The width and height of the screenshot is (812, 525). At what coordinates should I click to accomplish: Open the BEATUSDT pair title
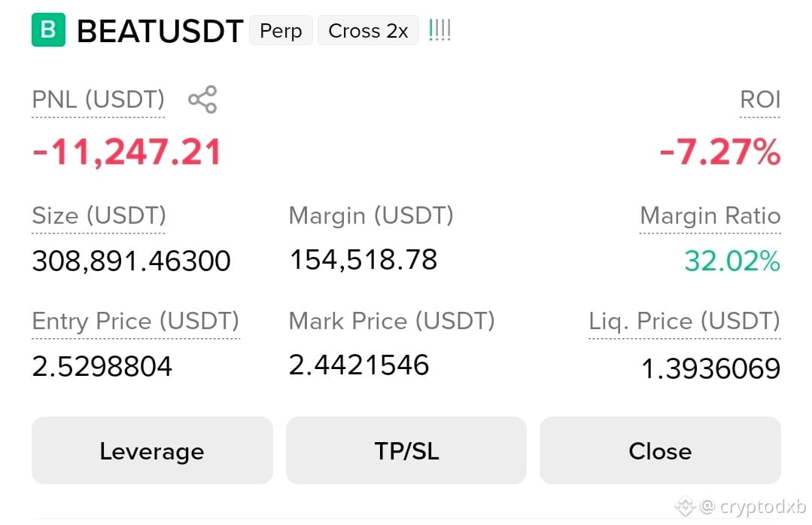(160, 31)
